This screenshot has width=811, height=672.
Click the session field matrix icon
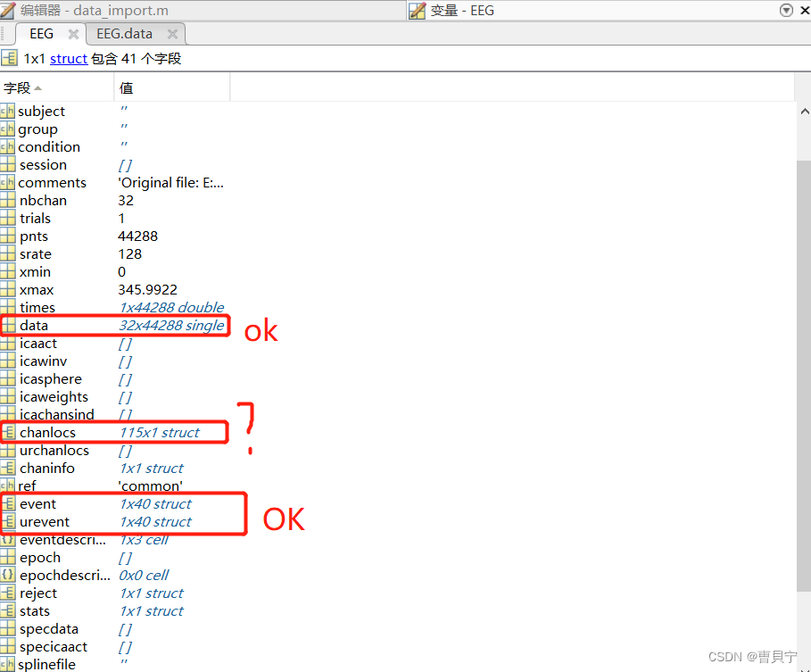(x=7, y=164)
